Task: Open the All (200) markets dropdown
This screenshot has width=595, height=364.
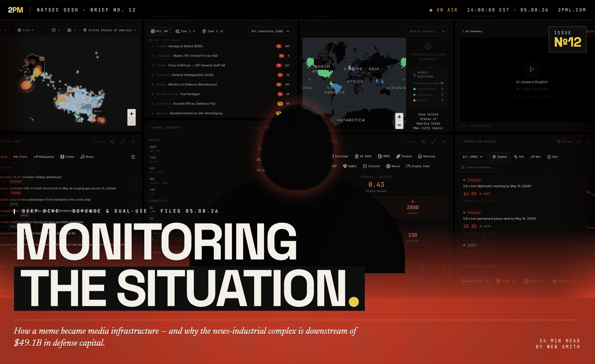Action: (x=473, y=157)
